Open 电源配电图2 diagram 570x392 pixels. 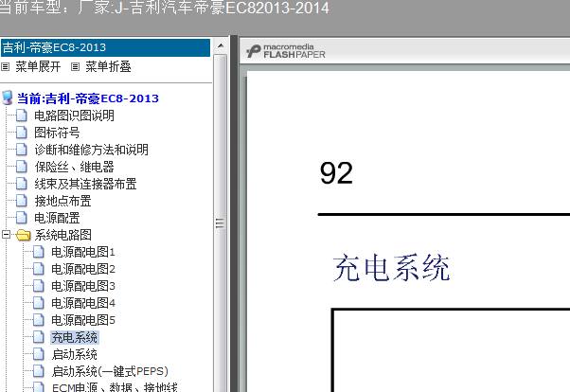(83, 269)
